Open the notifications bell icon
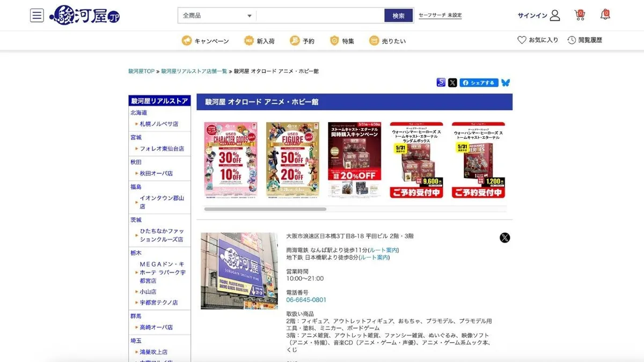 point(605,14)
